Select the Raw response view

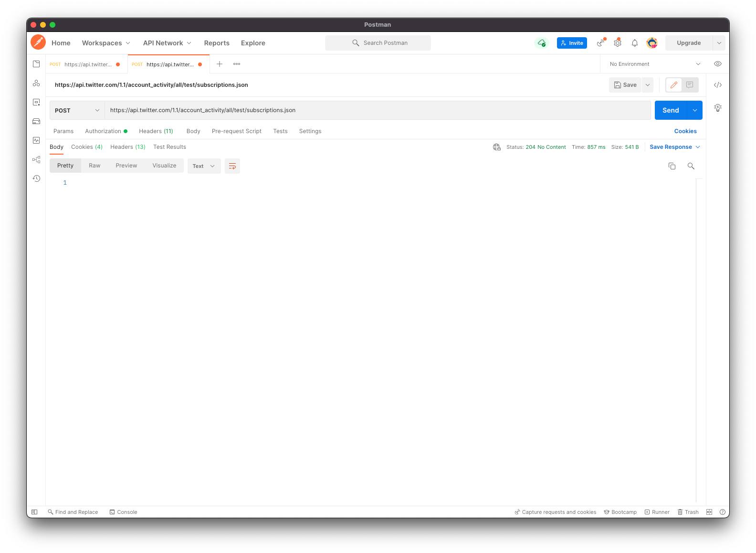tap(94, 166)
